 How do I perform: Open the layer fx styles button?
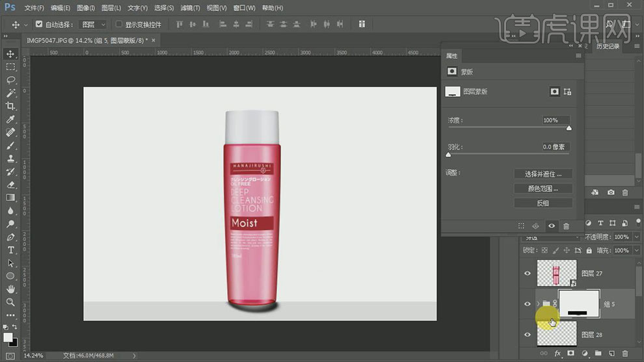pos(557,353)
